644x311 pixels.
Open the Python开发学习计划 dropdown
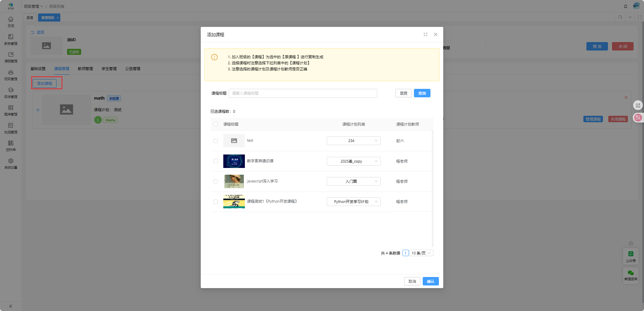point(353,202)
